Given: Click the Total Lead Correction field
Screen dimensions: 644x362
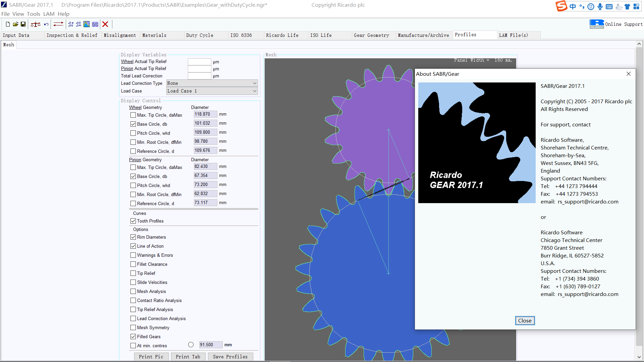Looking at the screenshot, I should [x=199, y=76].
